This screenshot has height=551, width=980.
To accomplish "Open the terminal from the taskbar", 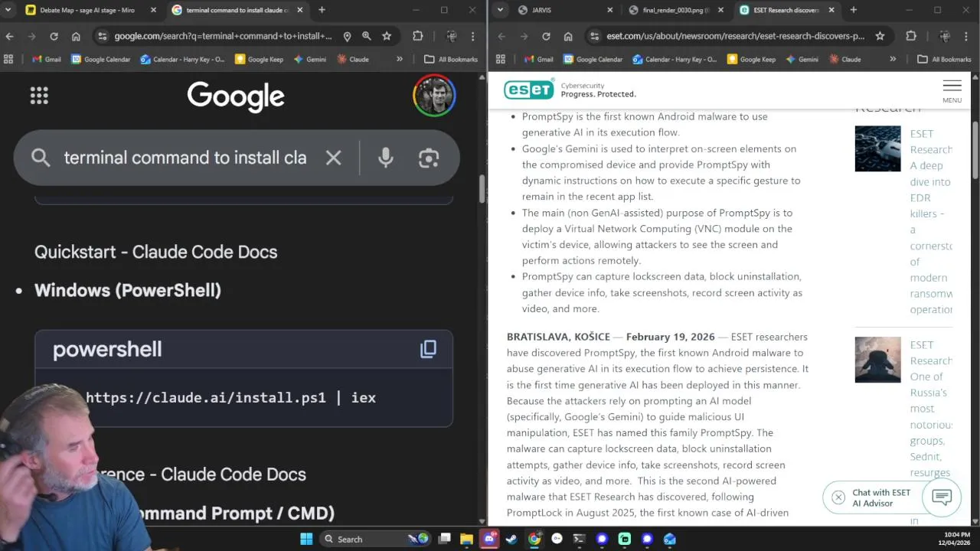I will [580, 539].
